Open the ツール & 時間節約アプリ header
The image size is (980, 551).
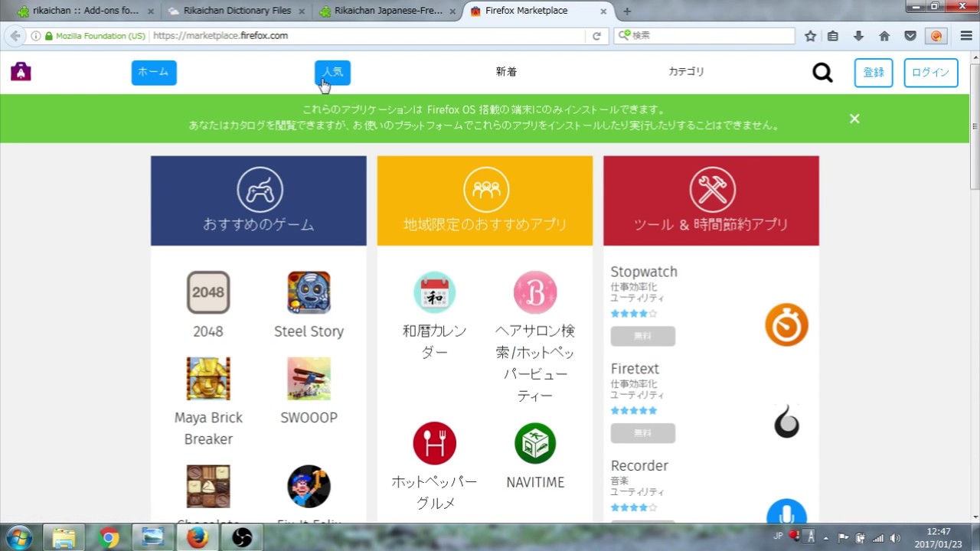pyautogui.click(x=711, y=201)
